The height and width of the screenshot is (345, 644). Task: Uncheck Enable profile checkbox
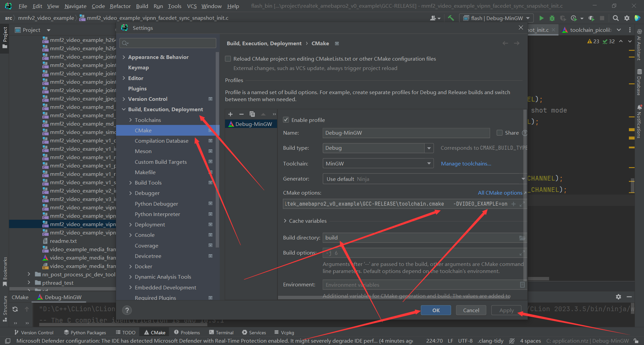286,120
